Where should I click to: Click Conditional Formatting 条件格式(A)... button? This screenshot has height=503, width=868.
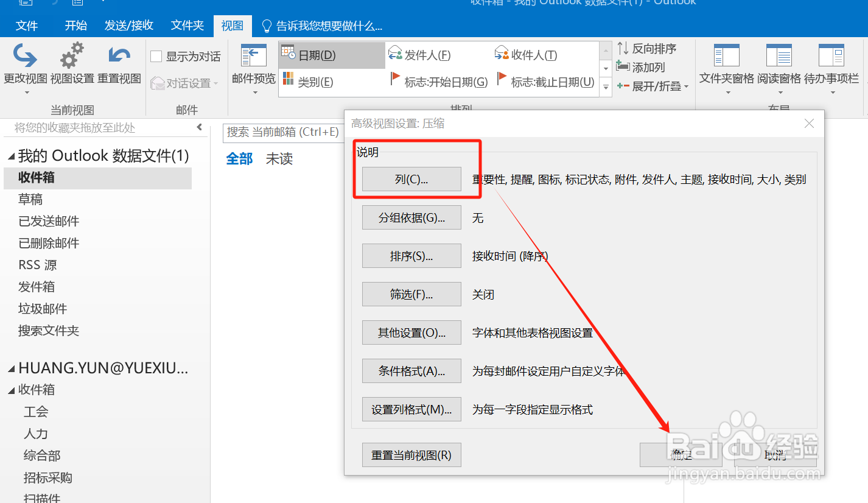point(411,371)
